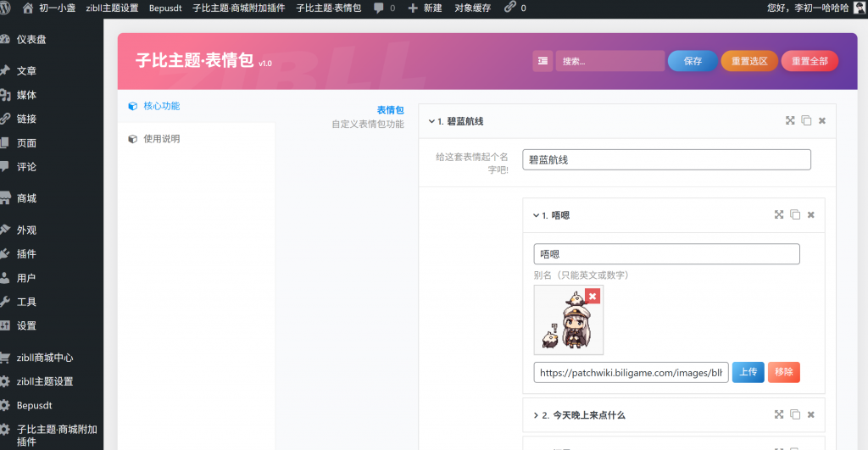Duplicate the 唔嗯 emoji item

click(x=795, y=215)
